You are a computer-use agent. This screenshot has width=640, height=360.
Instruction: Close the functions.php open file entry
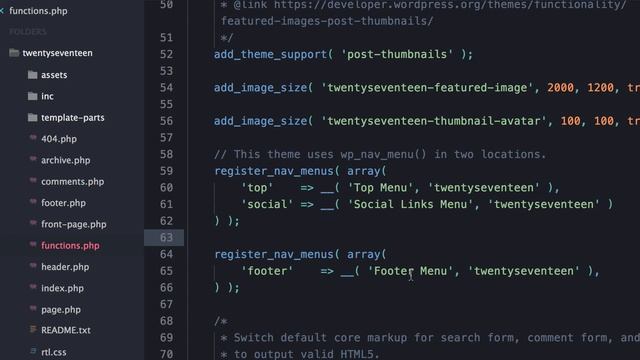pos(2,11)
